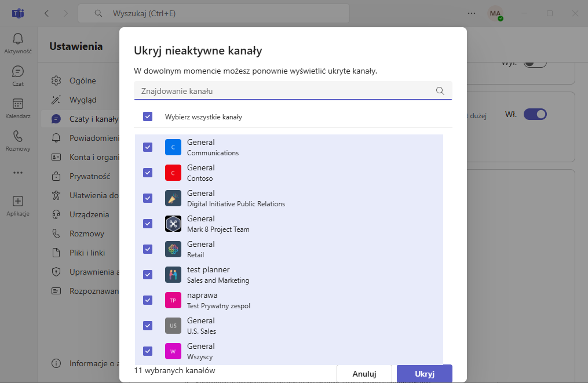
Task: Click the US U.S. Sales avatar
Action: pos(173,326)
